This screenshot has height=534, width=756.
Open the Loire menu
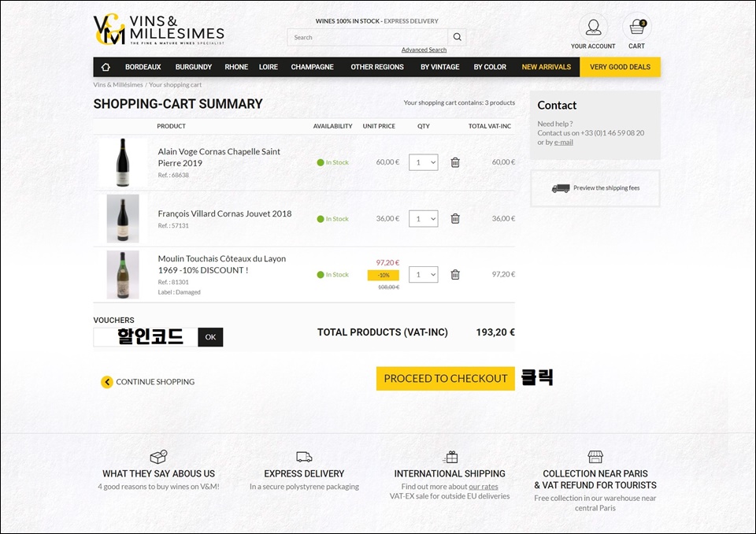[x=268, y=67]
